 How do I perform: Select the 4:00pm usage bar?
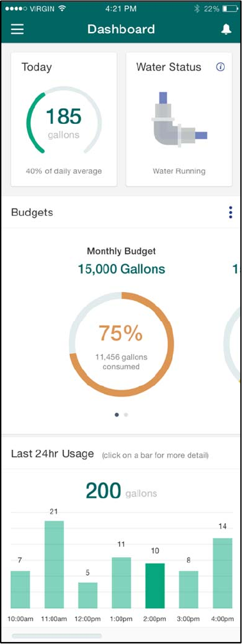[222, 573]
